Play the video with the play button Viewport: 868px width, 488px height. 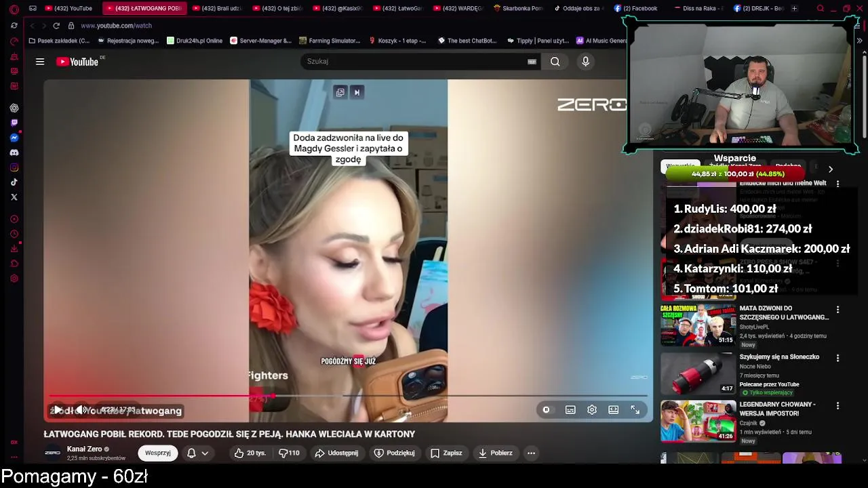58,409
